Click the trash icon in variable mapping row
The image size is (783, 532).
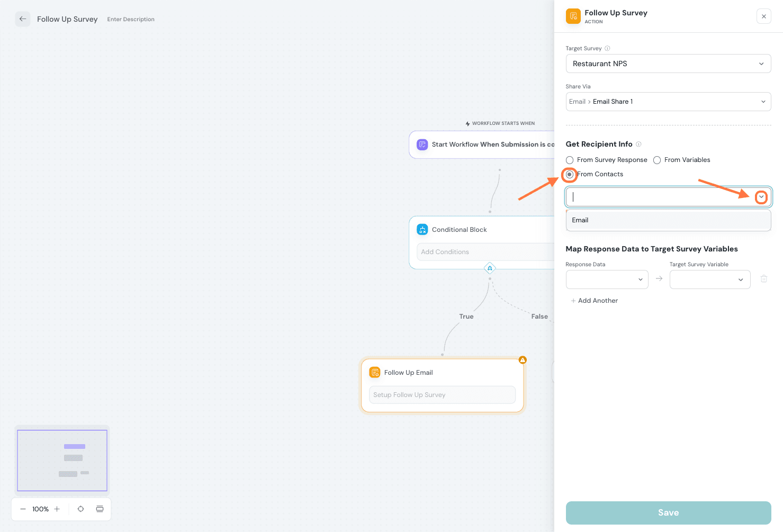[763, 279]
